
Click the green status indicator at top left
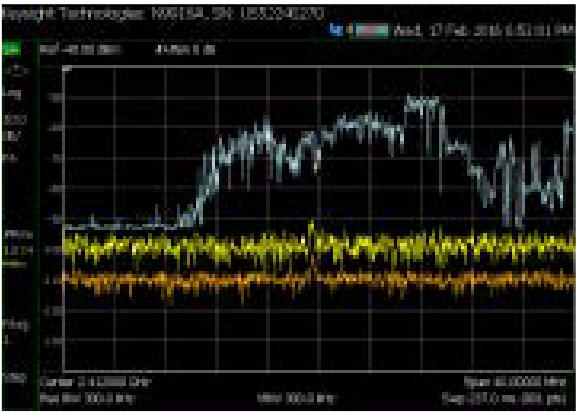[x=11, y=49]
